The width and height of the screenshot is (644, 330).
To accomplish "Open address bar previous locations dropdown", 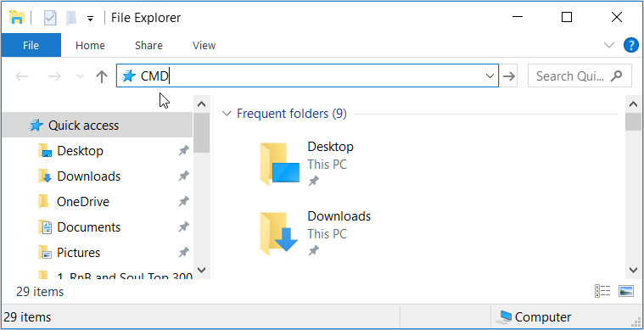I will 490,76.
